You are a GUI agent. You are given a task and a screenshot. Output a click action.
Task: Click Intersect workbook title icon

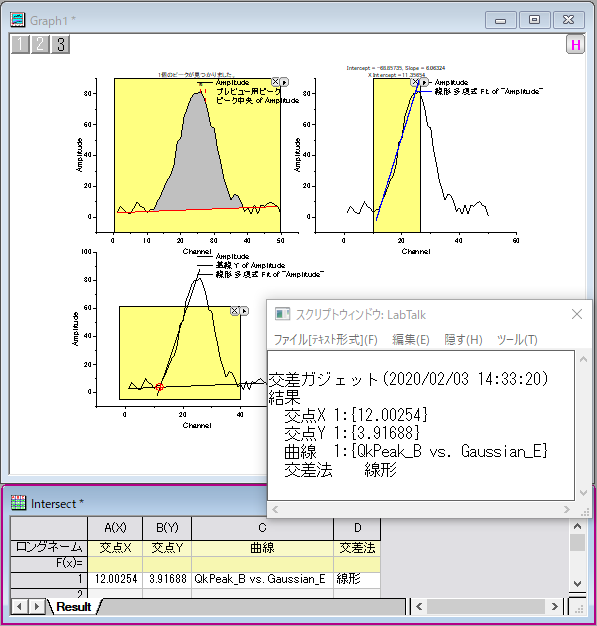tap(18, 503)
